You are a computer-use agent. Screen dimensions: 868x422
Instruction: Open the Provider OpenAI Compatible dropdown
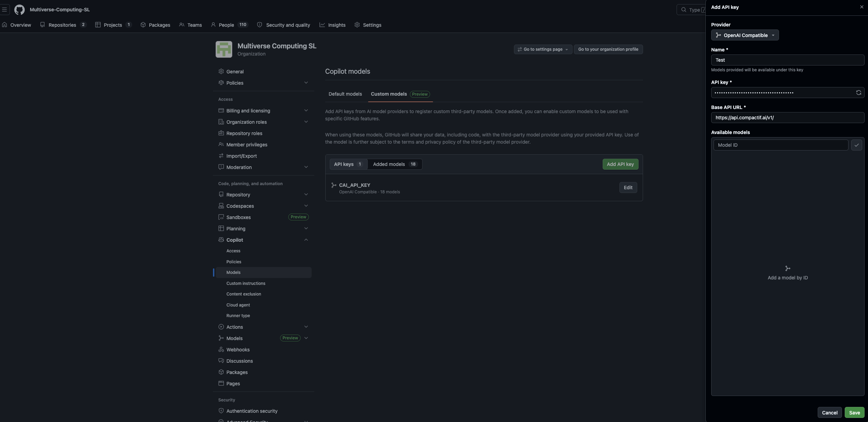pyautogui.click(x=745, y=35)
